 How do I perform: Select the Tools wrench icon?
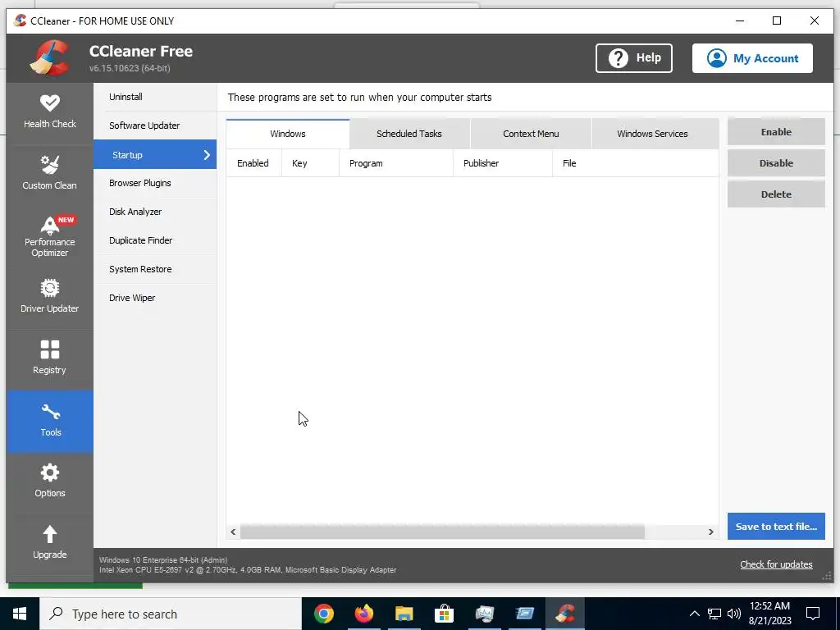pyautogui.click(x=50, y=412)
